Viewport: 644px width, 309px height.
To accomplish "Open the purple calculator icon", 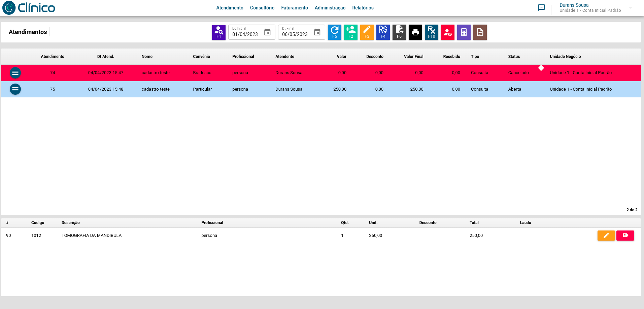I will (464, 32).
